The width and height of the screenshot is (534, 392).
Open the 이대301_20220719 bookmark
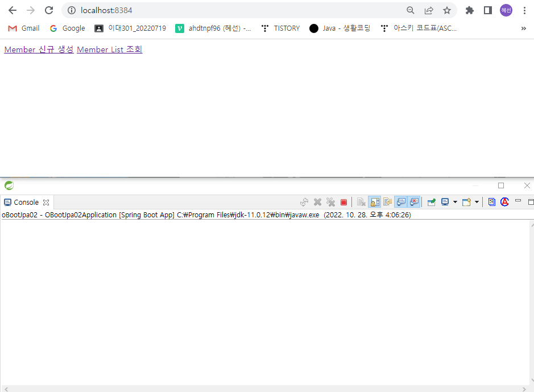(130, 28)
